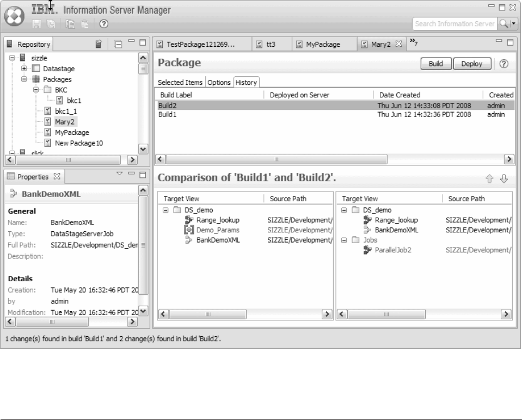Switch to the tt3 editor tab

tap(271, 44)
